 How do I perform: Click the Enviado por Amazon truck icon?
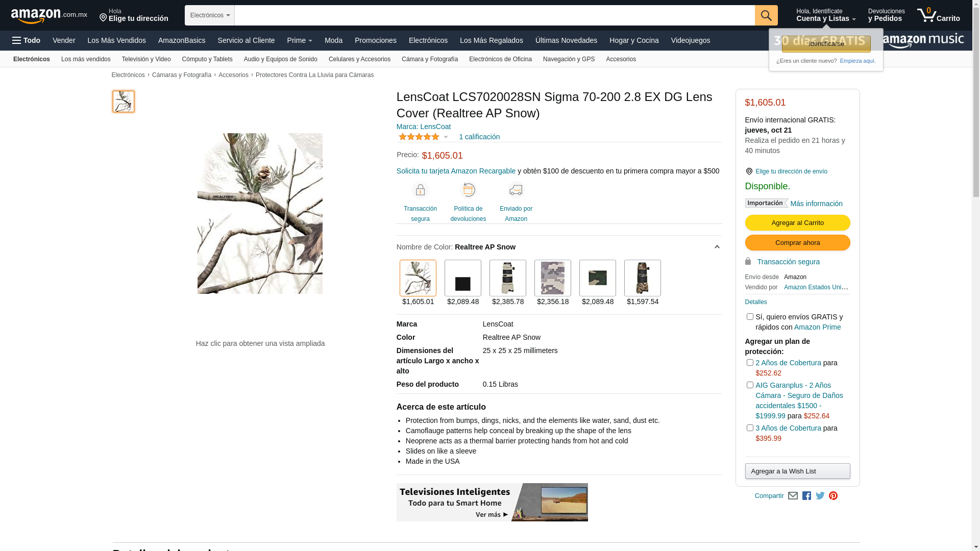tap(516, 190)
